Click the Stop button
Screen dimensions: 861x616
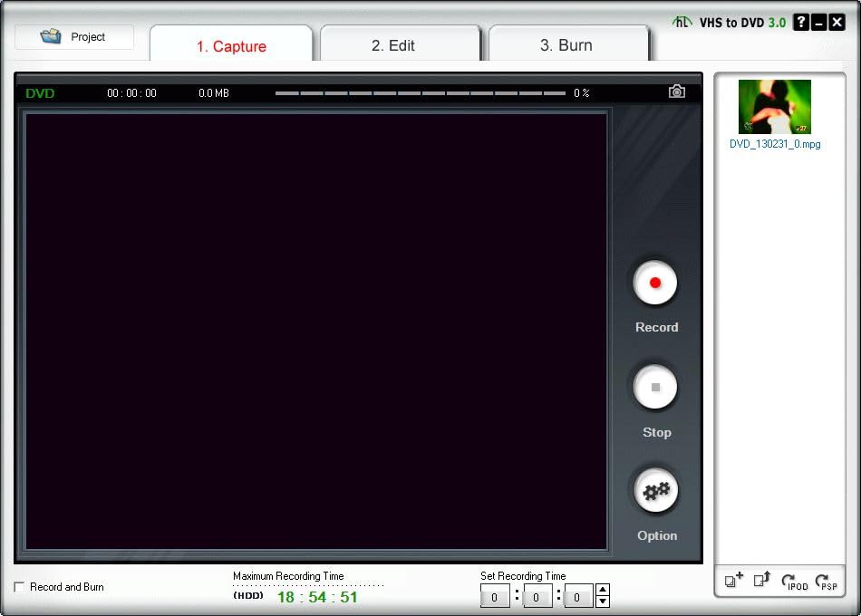(654, 387)
